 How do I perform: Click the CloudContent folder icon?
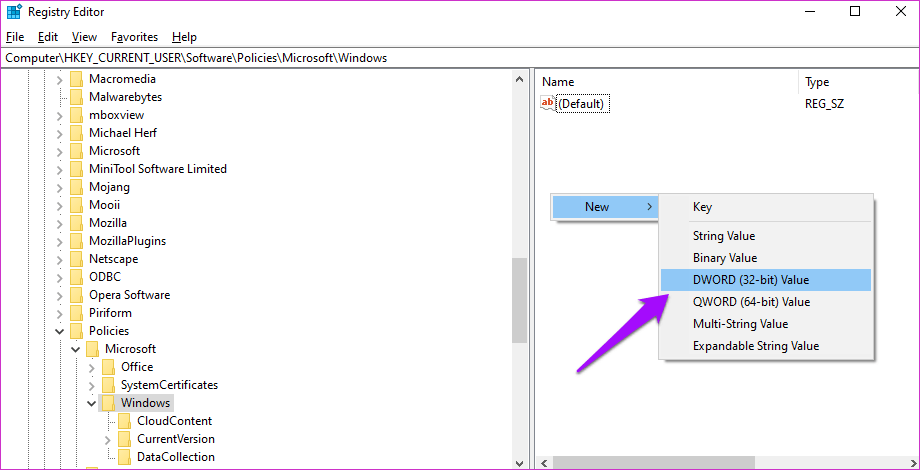(x=124, y=421)
